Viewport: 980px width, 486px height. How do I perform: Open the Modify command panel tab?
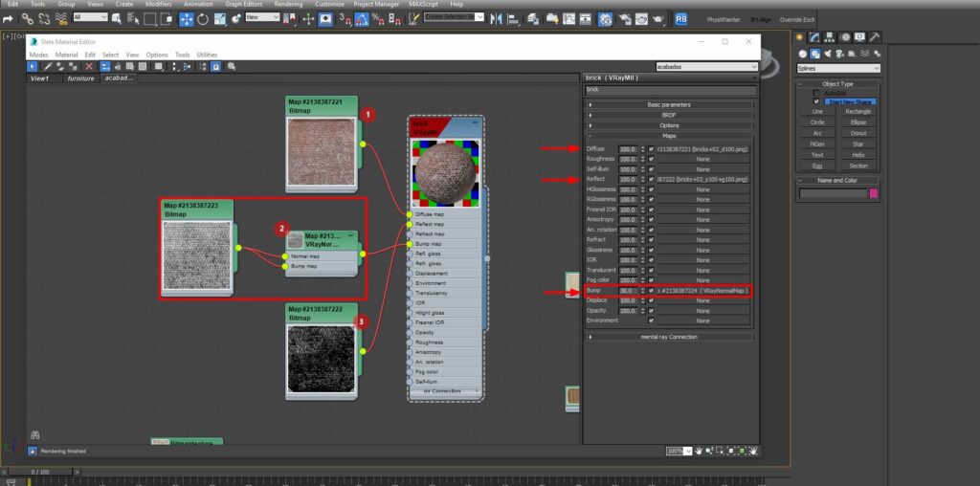click(814, 37)
